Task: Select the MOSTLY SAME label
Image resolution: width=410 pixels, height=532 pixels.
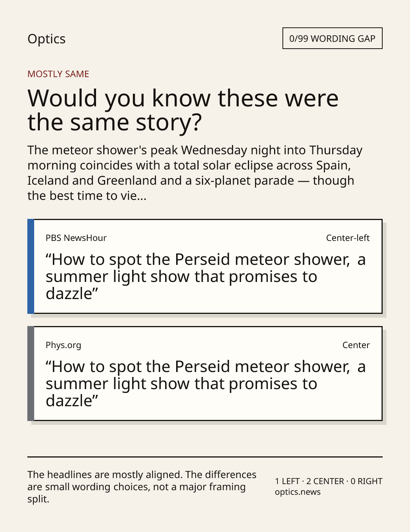Action: [58, 74]
